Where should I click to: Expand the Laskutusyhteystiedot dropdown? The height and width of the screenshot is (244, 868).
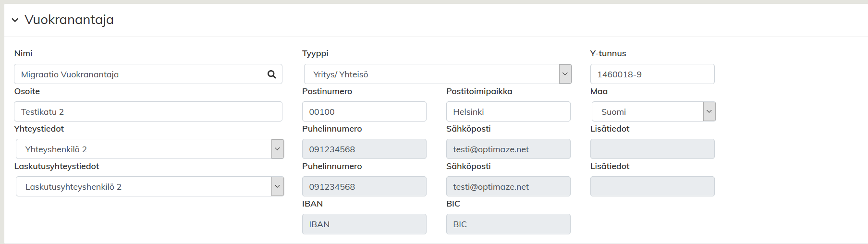[x=277, y=186]
